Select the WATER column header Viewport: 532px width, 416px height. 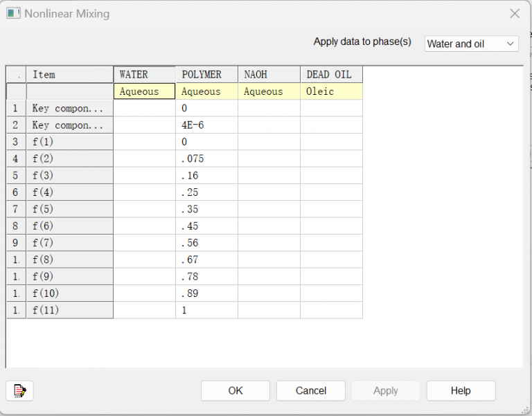click(144, 74)
